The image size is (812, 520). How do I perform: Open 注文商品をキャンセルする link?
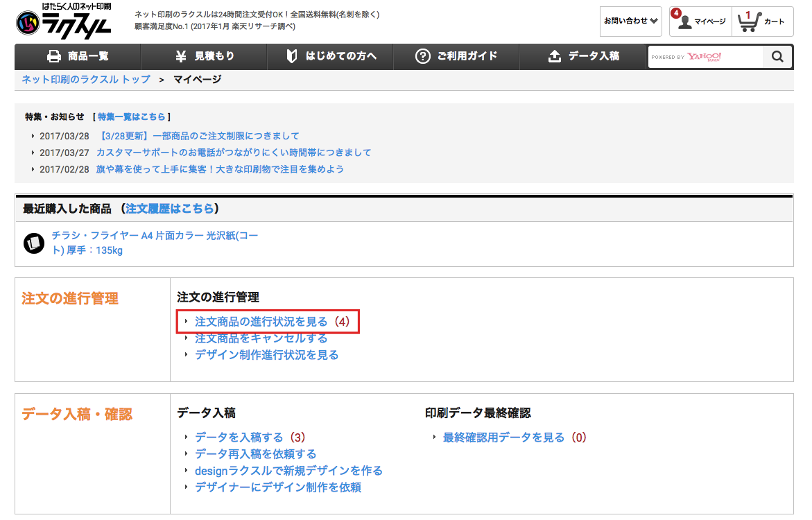coord(261,338)
